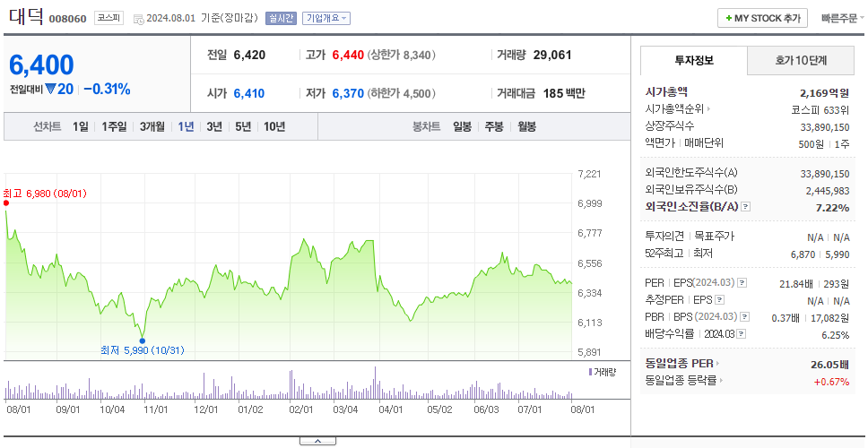Click the PER value 21.84배
The height and width of the screenshot is (448, 868).
pyautogui.click(x=796, y=284)
